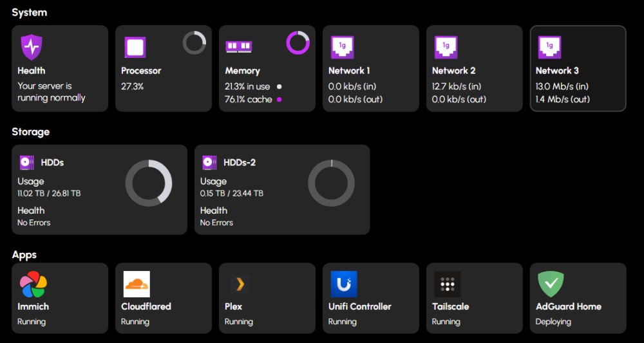Open the Immich app icon
The image size is (644, 343).
[33, 284]
